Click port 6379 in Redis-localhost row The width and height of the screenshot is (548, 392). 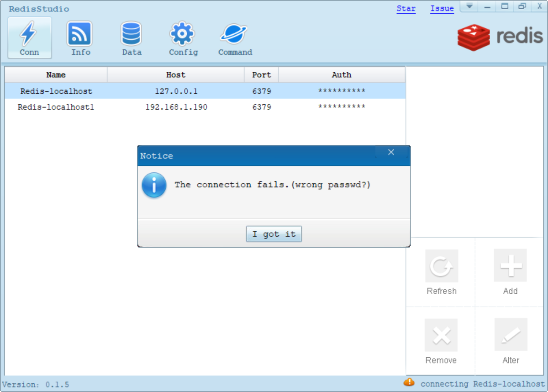[261, 91]
